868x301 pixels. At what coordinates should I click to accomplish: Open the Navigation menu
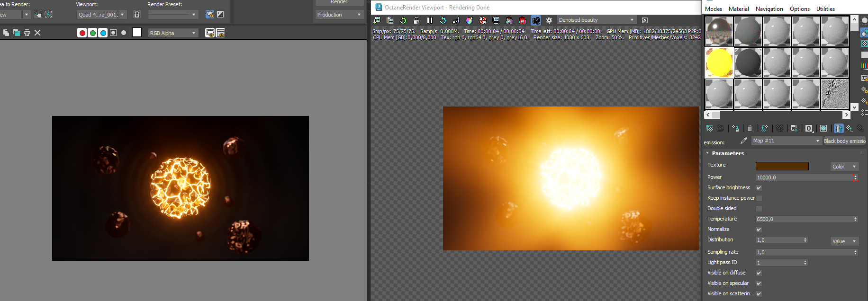click(769, 9)
